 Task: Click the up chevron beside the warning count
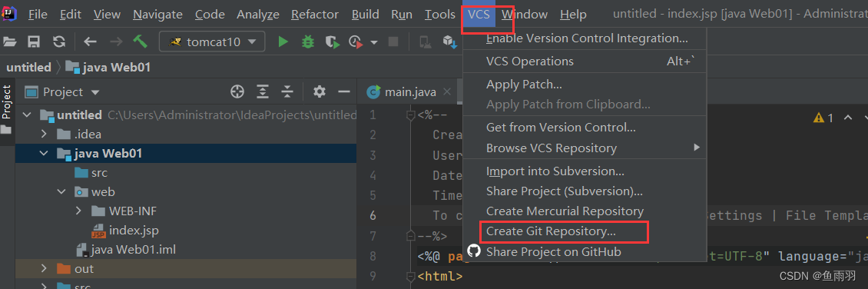click(x=847, y=118)
